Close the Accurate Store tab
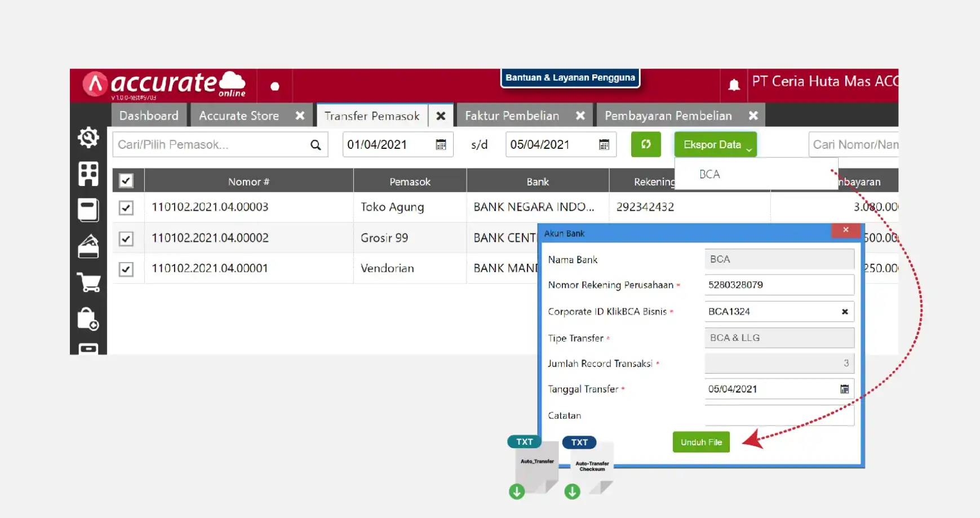This screenshot has width=980, height=518. tap(300, 116)
